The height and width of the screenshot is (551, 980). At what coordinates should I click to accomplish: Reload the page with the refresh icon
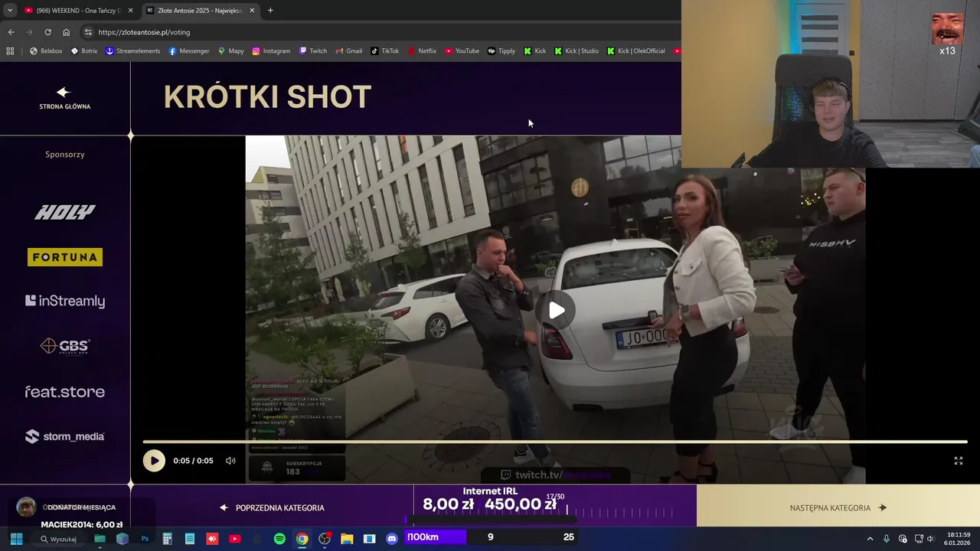47,32
